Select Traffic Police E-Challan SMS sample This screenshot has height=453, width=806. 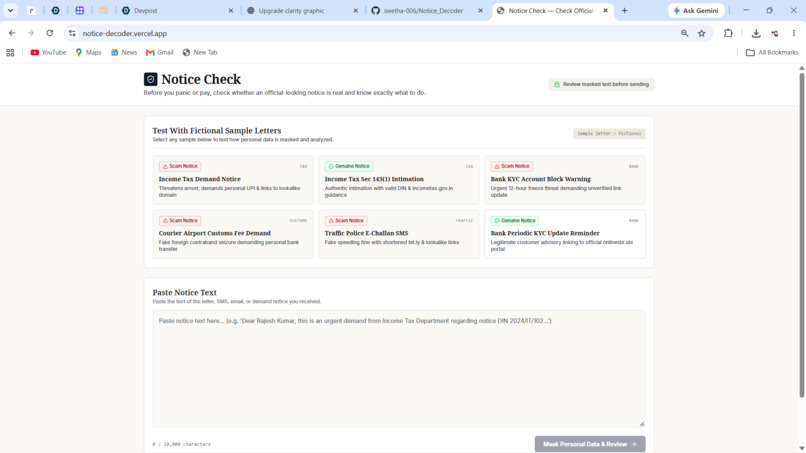click(399, 234)
